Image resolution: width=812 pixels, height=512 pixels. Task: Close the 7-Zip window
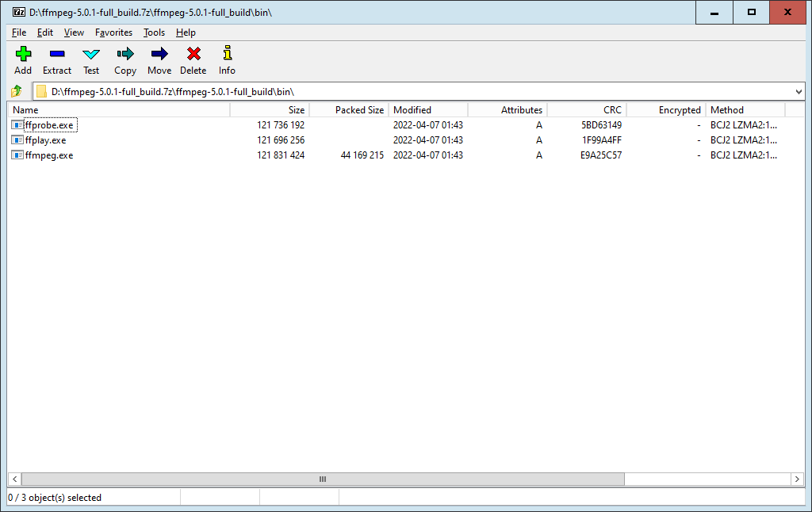click(787, 13)
